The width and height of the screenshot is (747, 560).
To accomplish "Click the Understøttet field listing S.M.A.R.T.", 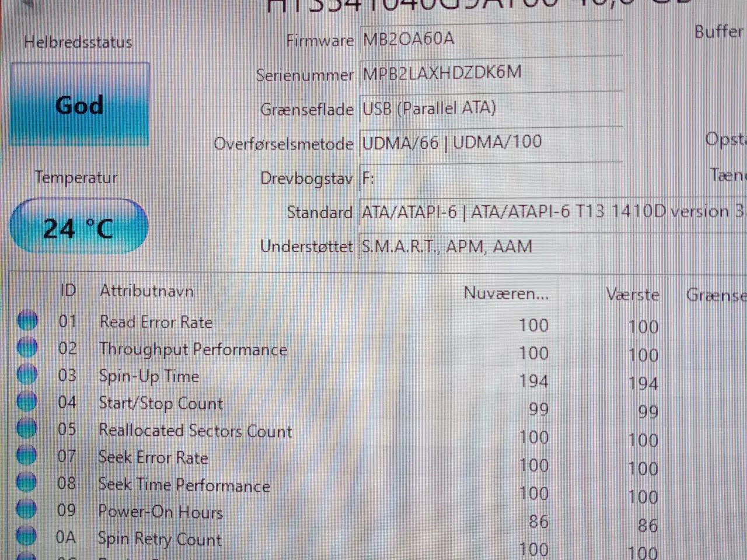I will tap(490, 246).
